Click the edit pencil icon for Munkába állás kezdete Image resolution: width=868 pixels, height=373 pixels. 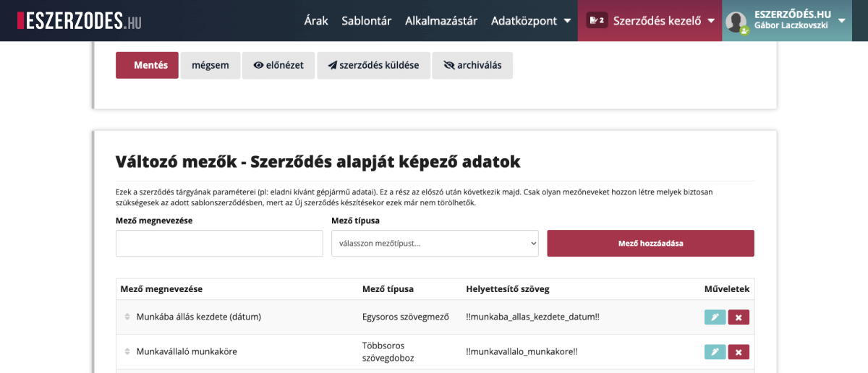point(715,317)
